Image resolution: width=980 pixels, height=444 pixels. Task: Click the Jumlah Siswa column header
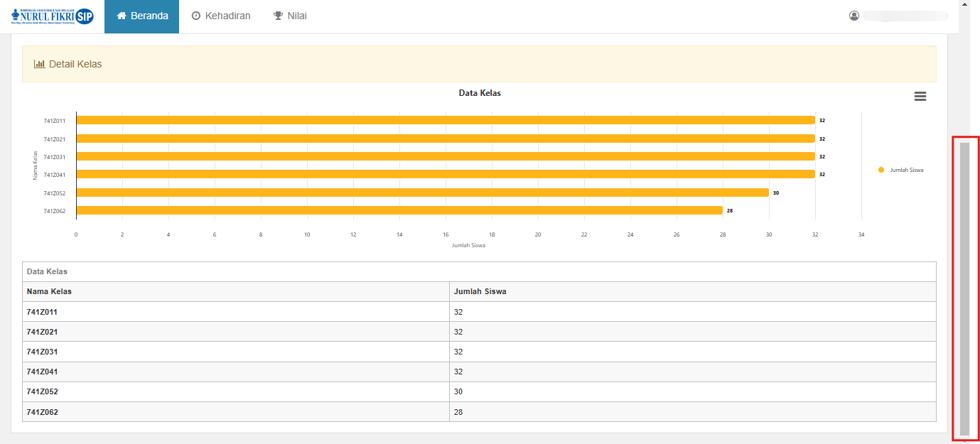(x=480, y=291)
